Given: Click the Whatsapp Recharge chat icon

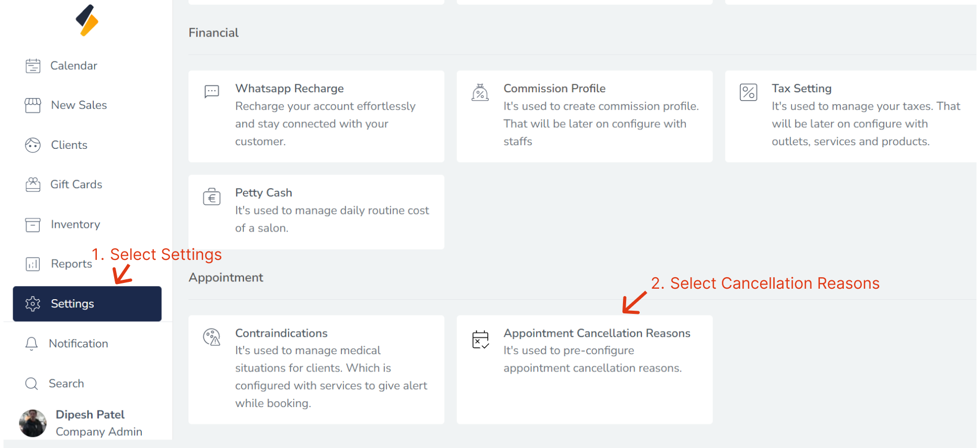Looking at the screenshot, I should coord(212,92).
